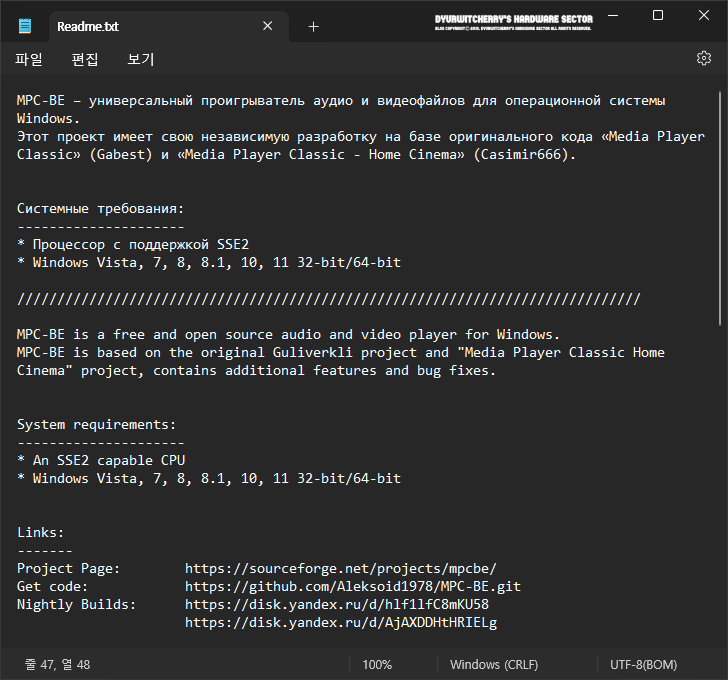Image resolution: width=728 pixels, height=680 pixels.
Task: Click the 'An SSE2 capable CPU' line
Action: [x=101, y=460]
